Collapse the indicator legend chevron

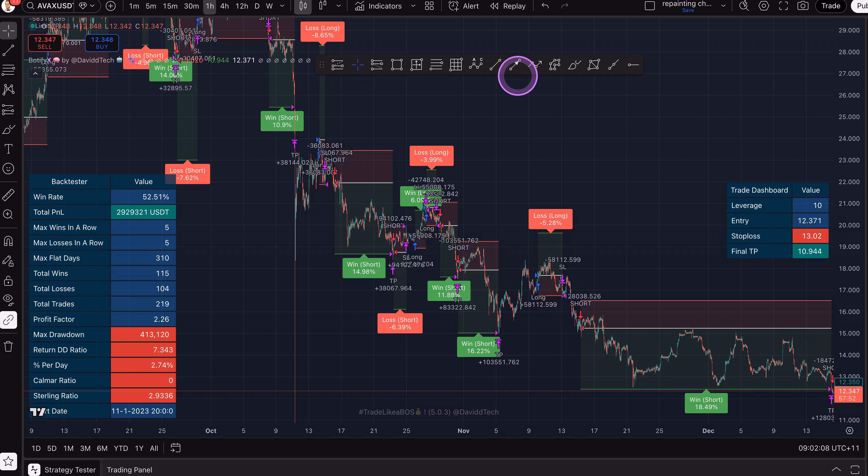click(x=35, y=74)
